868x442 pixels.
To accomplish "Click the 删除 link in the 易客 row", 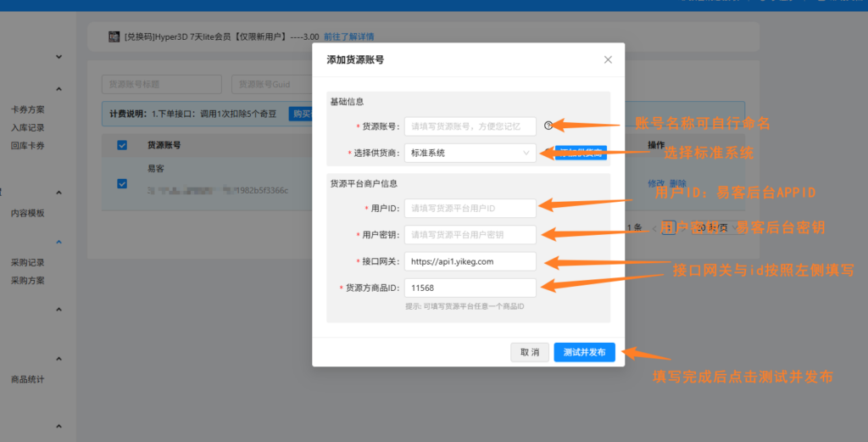I will point(677,183).
